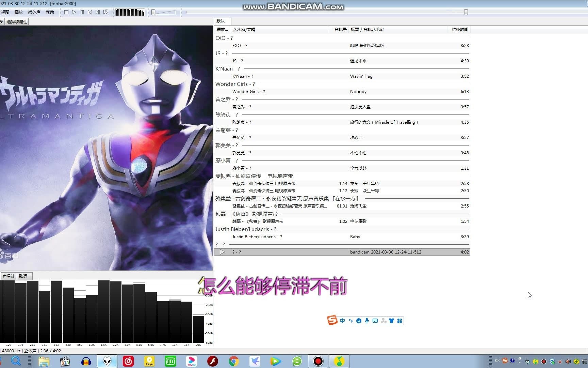Open the Sogou soft keyboard

pyautogui.click(x=375, y=321)
